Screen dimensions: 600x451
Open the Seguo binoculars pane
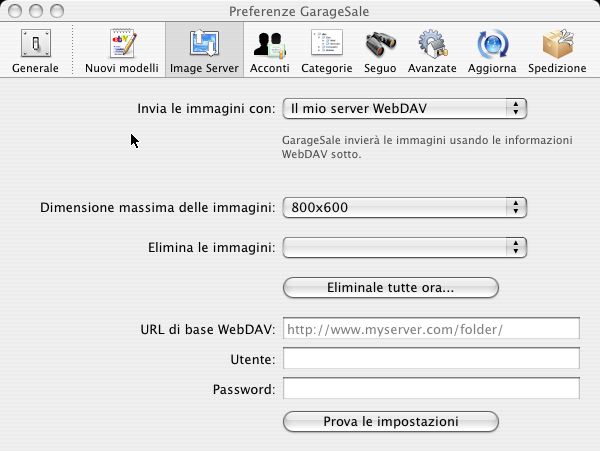click(380, 51)
